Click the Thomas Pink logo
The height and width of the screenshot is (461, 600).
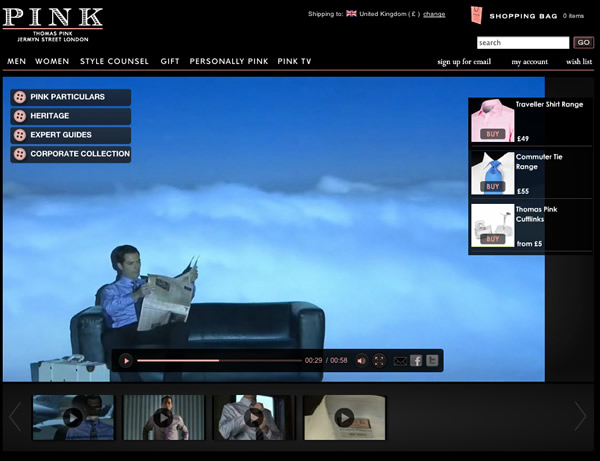pos(53,25)
